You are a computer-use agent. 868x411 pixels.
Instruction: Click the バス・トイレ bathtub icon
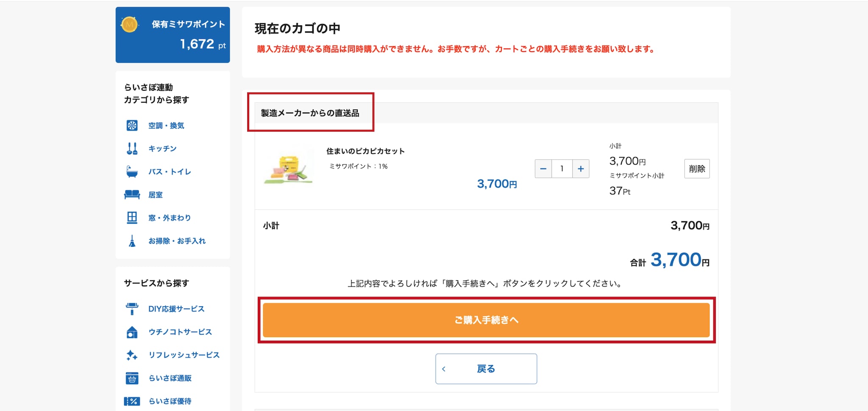[x=132, y=172]
